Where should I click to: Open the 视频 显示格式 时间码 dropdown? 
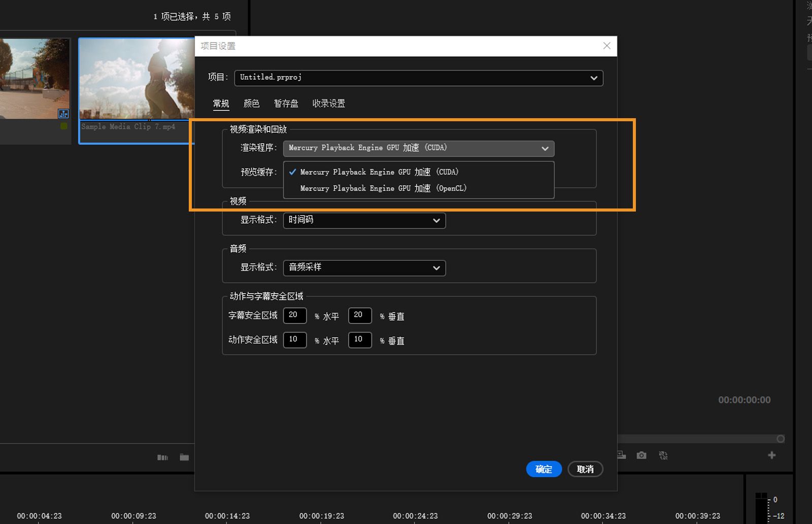(x=364, y=220)
